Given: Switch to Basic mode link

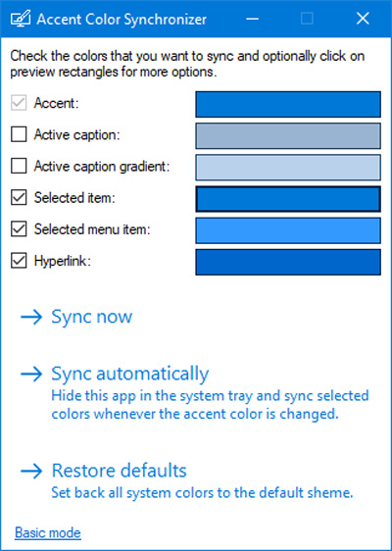Looking at the screenshot, I should click(x=48, y=533).
